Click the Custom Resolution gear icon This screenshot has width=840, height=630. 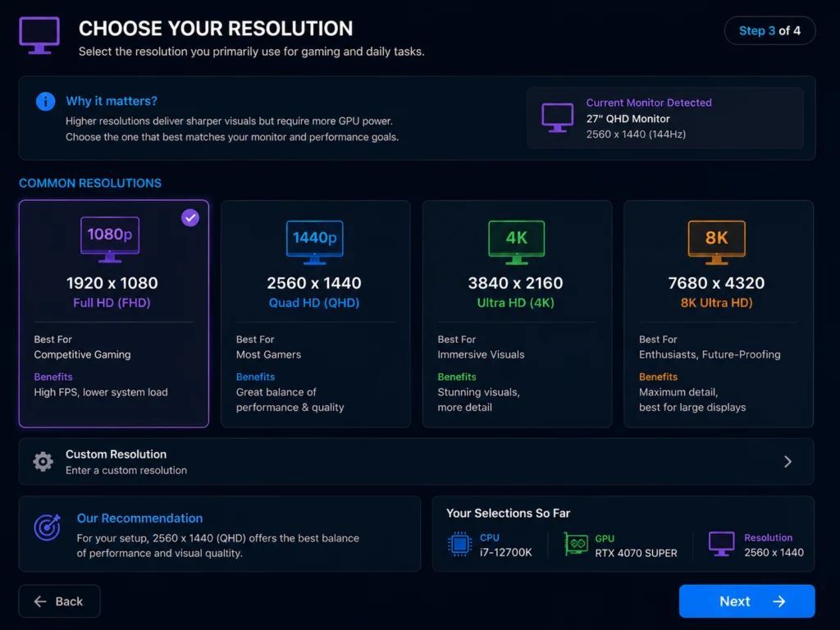point(43,461)
